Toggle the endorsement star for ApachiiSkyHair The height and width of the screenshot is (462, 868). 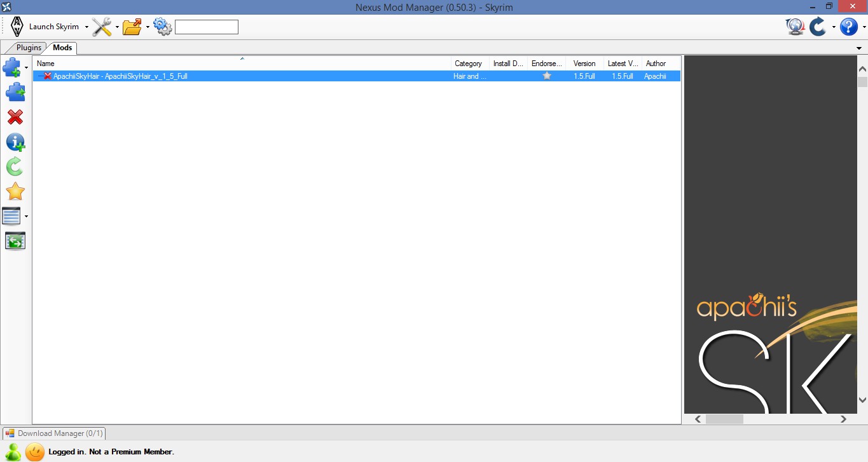point(547,76)
